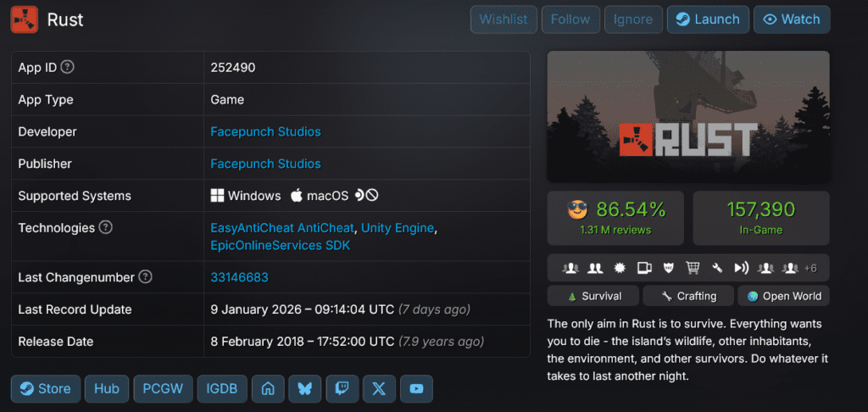This screenshot has height=412, width=868.
Task: Click the wrench workshop feature icon
Action: click(717, 268)
